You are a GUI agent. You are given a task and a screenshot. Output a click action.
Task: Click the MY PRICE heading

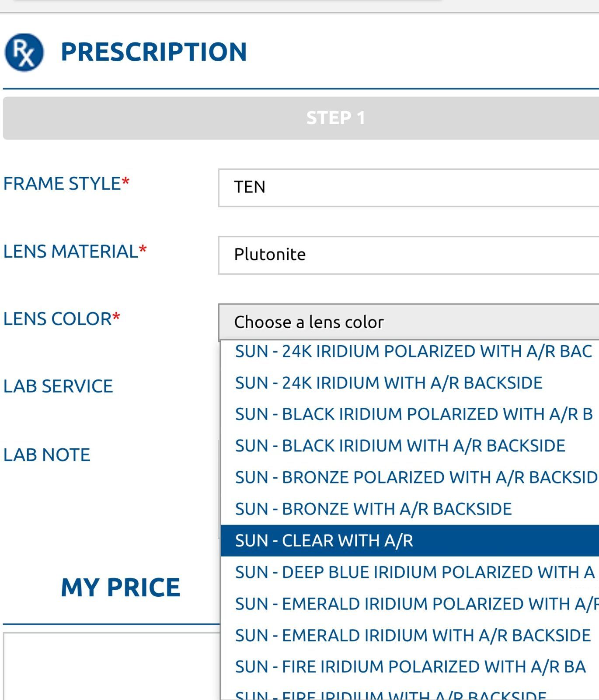pos(120,587)
